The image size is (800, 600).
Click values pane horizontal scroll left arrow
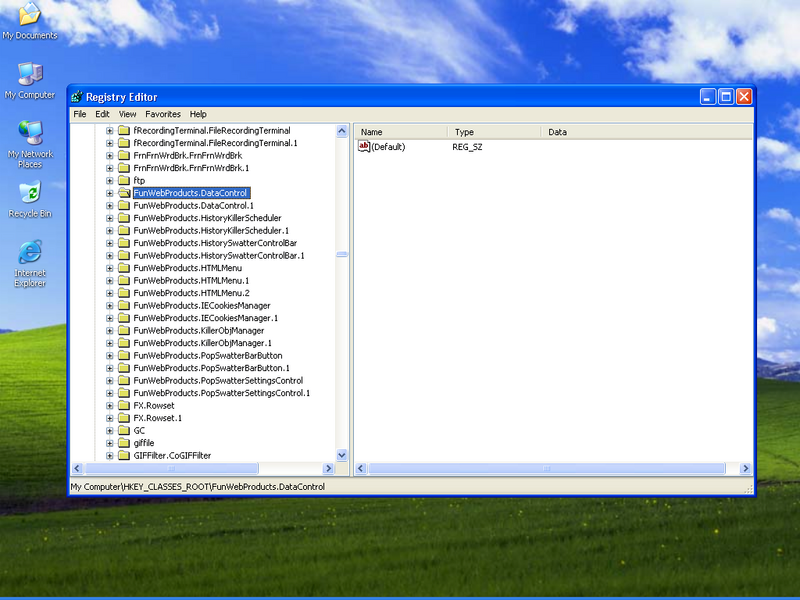coord(361,468)
